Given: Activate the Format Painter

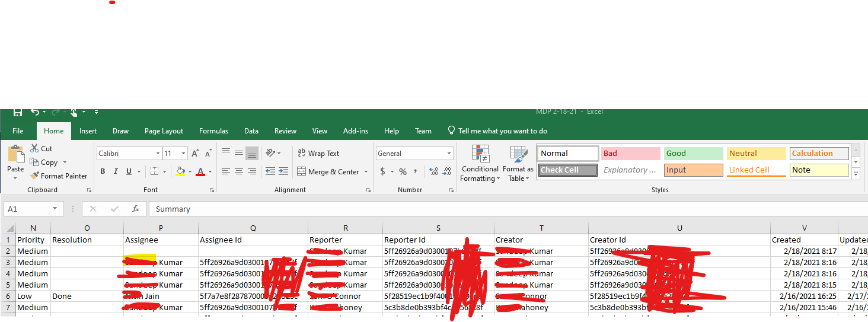Looking at the screenshot, I should pyautogui.click(x=59, y=176).
